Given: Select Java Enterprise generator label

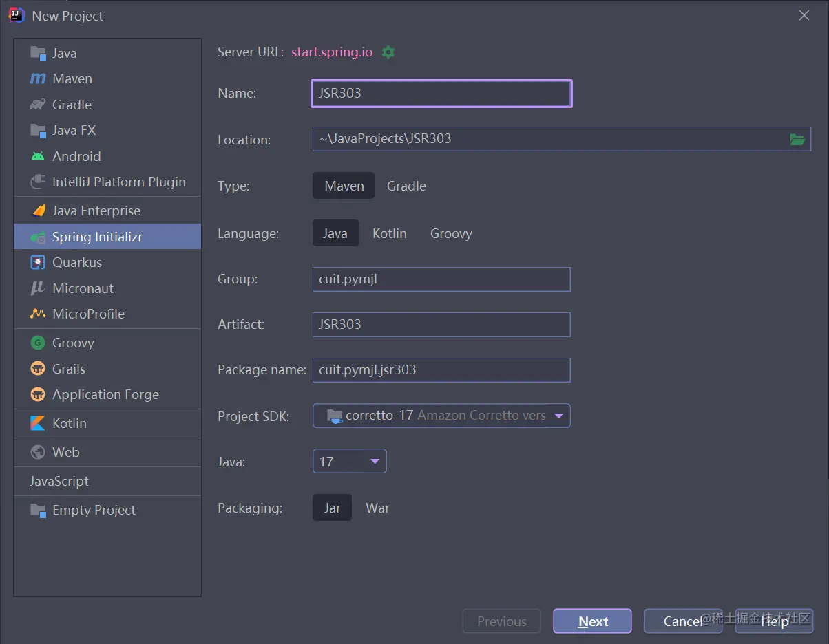Looking at the screenshot, I should (x=96, y=211).
